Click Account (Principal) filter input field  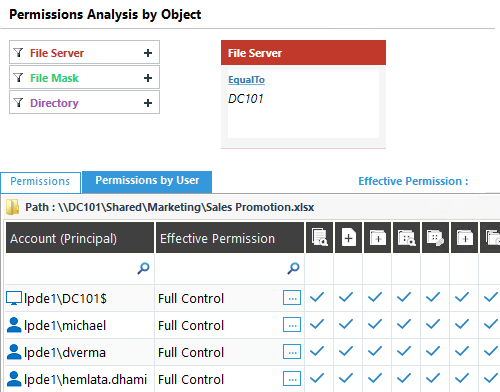(80, 268)
